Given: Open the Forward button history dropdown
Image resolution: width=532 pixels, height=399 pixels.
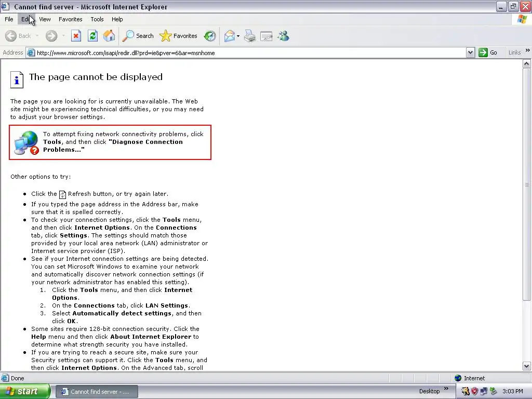Looking at the screenshot, I should [x=63, y=36].
